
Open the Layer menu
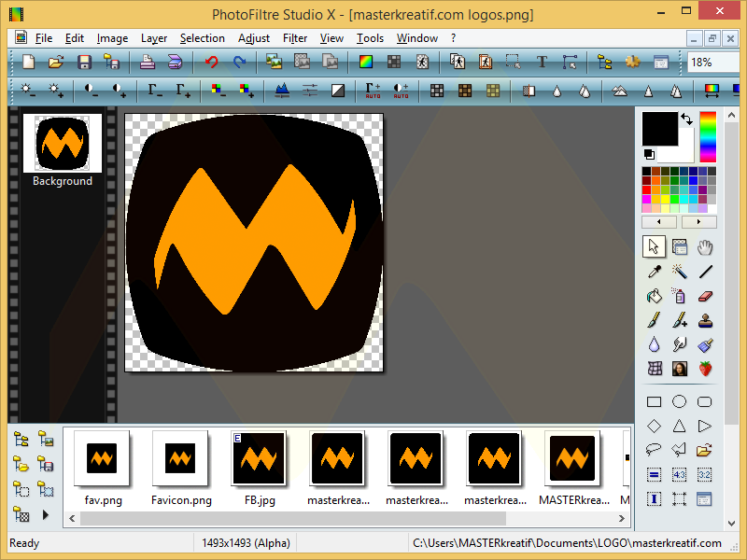coord(154,38)
